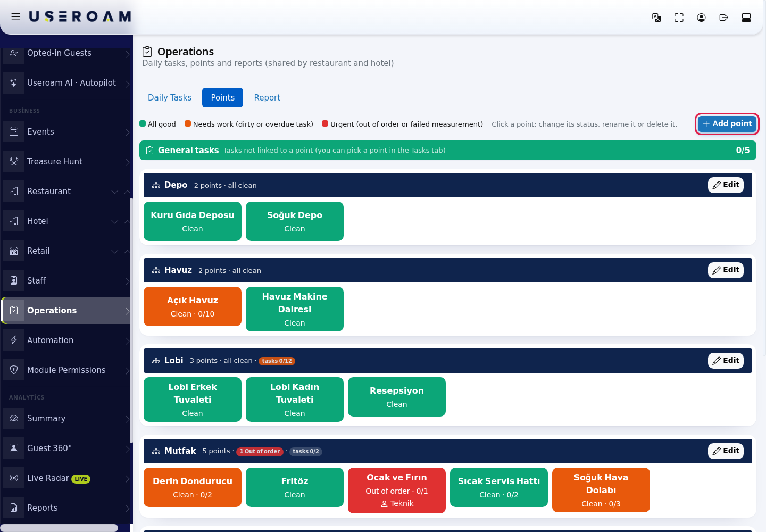The width and height of the screenshot is (766, 532).
Task: Open the hamburger menu icon
Action: [16, 16]
